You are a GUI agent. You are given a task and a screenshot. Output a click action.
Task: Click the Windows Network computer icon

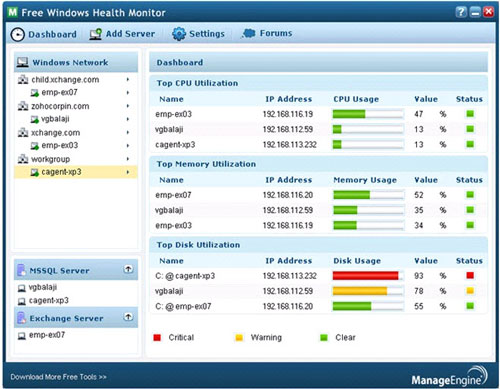pos(23,62)
